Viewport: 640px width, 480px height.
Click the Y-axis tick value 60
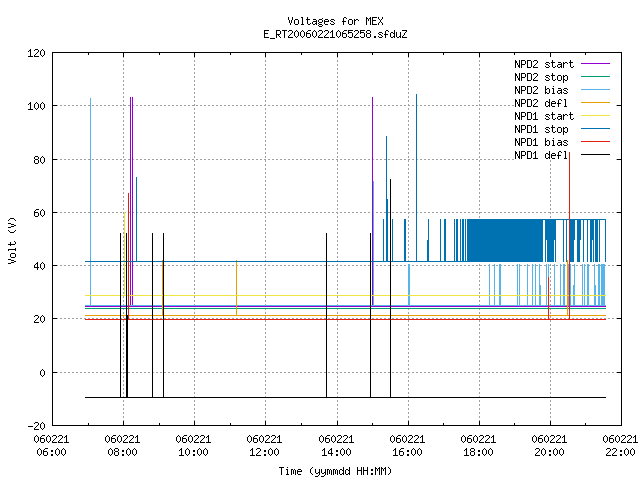39,213
